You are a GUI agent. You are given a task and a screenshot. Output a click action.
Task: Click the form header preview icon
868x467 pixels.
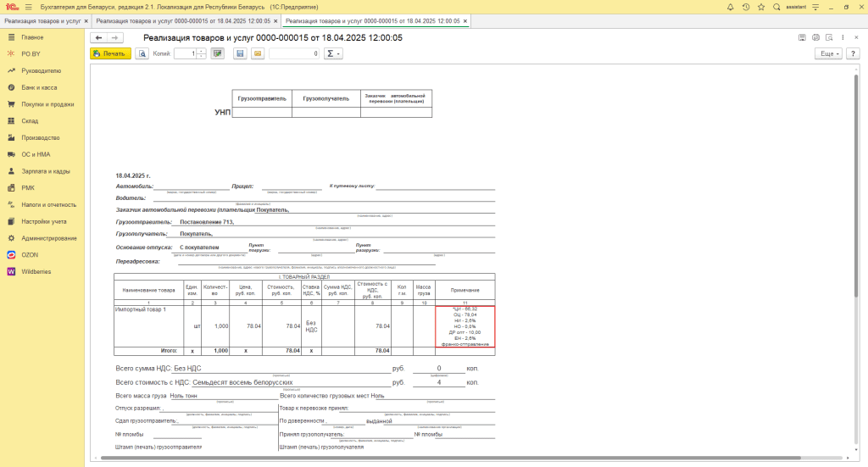(x=829, y=37)
